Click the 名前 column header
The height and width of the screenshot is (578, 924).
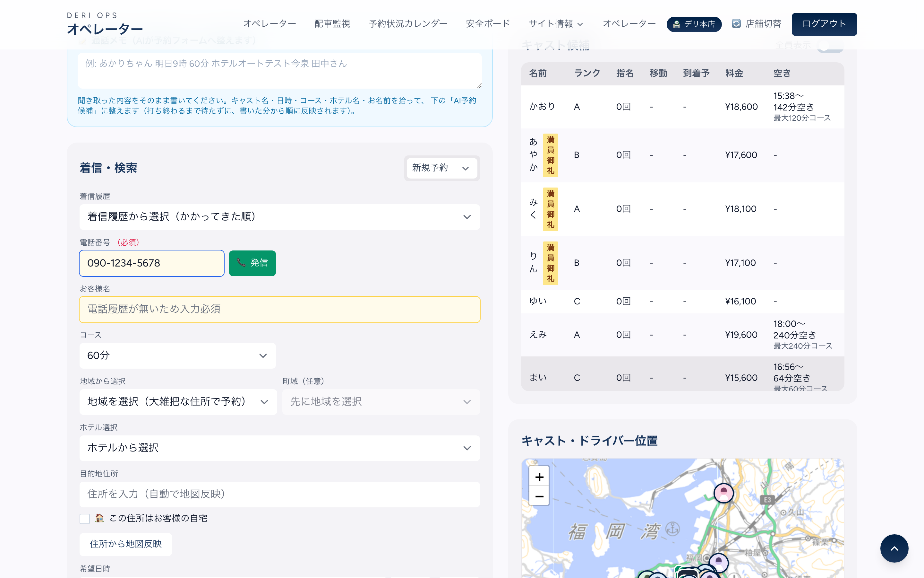click(538, 73)
